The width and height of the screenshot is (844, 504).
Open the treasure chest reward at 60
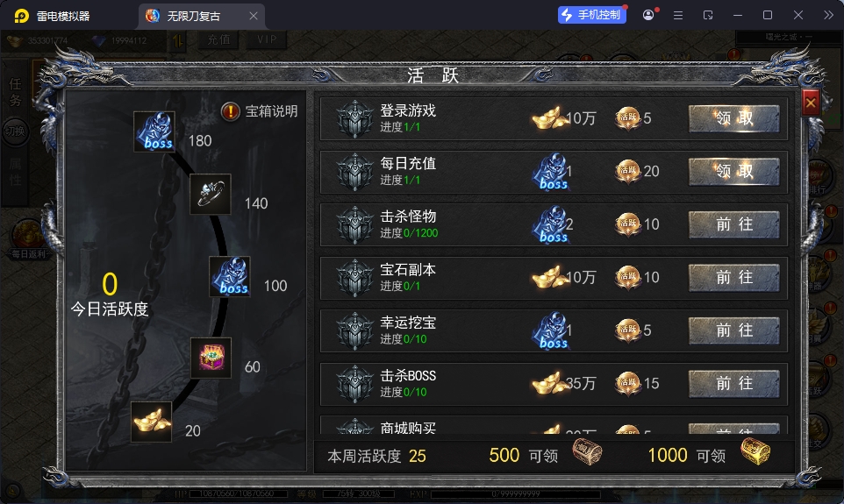pos(211,358)
